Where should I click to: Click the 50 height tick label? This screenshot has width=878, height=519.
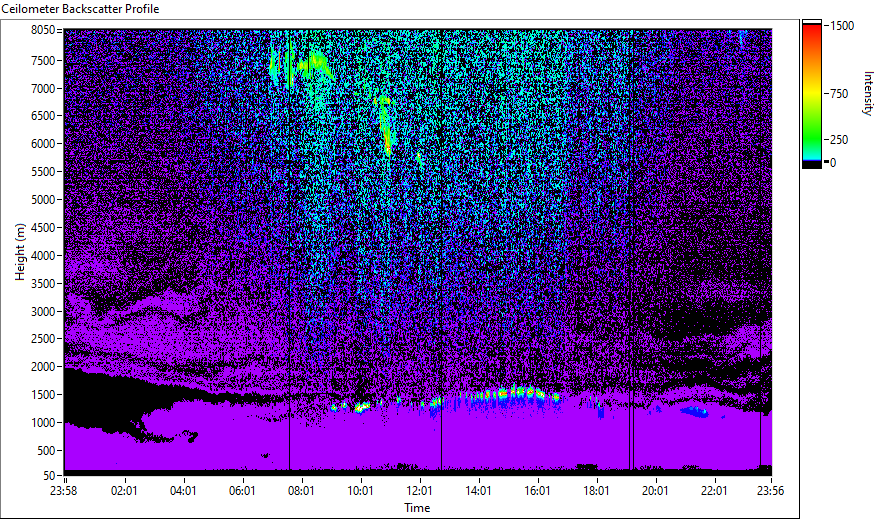(x=49, y=476)
